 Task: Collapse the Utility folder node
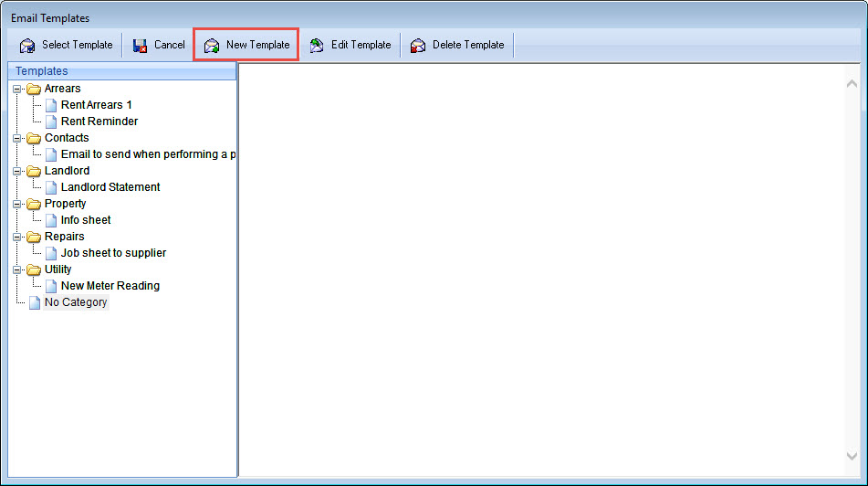(17, 269)
